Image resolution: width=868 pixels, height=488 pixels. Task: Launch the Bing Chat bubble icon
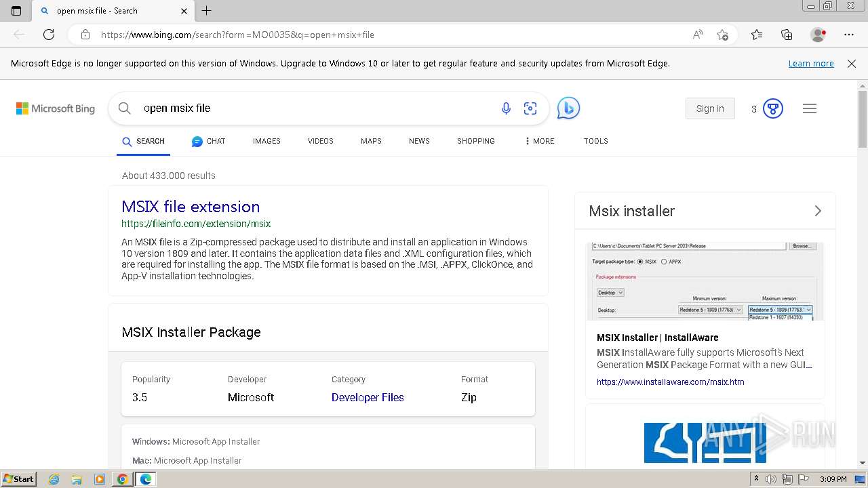click(x=568, y=108)
